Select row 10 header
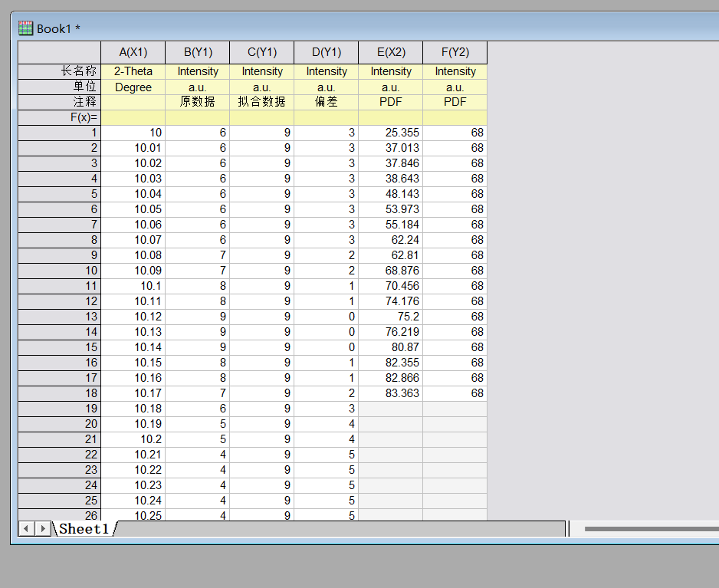This screenshot has width=719, height=588. [59, 271]
